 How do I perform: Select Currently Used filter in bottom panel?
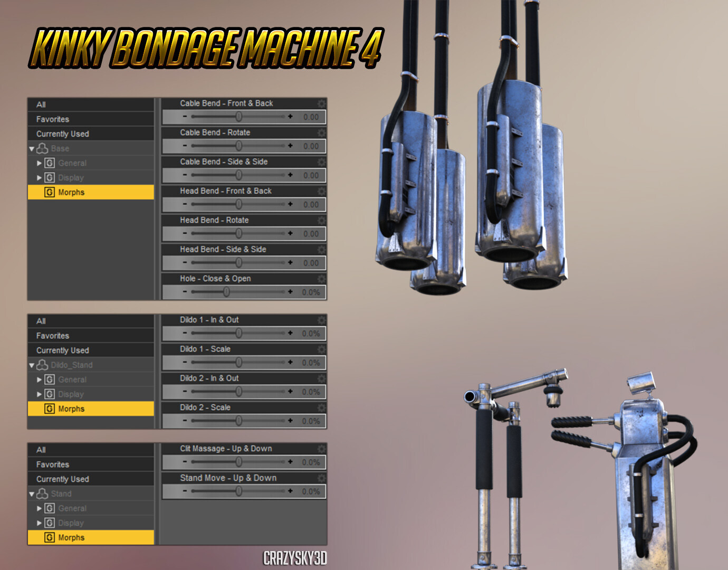coord(62,479)
